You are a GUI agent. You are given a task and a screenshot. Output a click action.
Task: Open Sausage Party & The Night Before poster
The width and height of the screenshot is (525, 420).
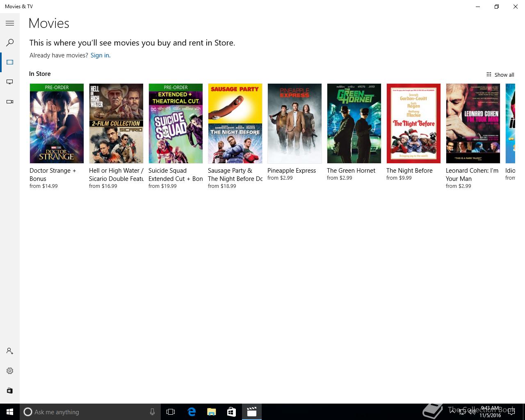click(235, 123)
